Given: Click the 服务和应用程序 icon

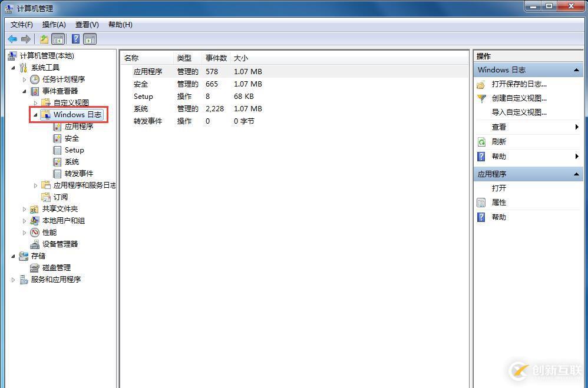Looking at the screenshot, I should point(24,280).
